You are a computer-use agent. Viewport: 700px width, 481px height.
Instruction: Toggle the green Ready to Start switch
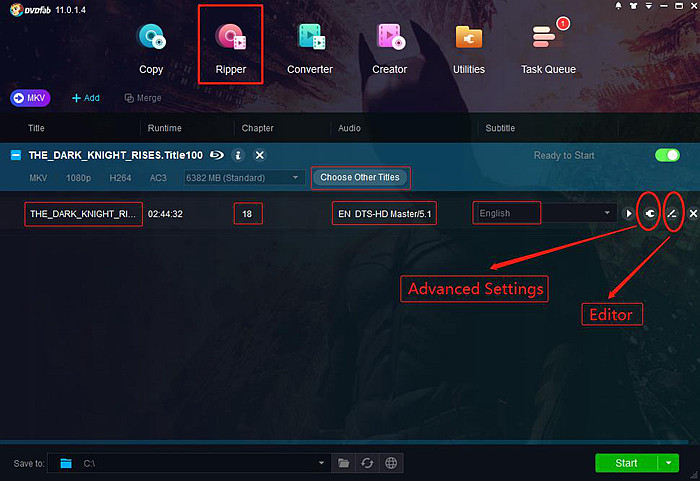667,155
